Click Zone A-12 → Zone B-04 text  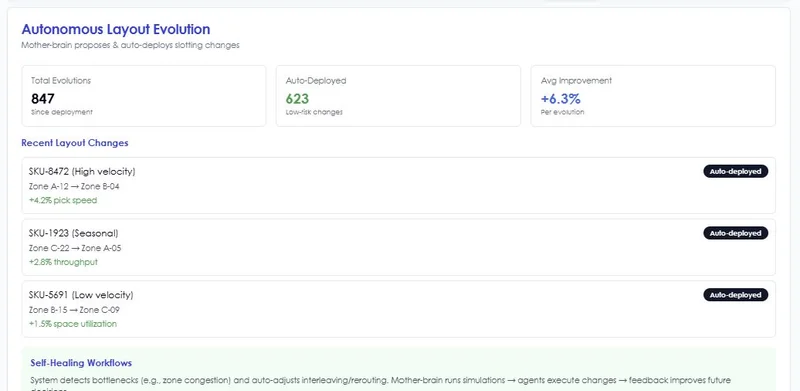[74, 186]
